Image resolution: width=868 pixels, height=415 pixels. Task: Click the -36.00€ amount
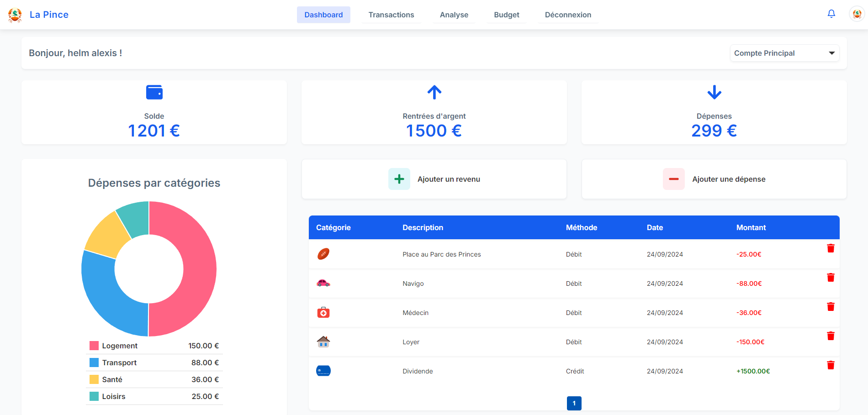tap(749, 313)
